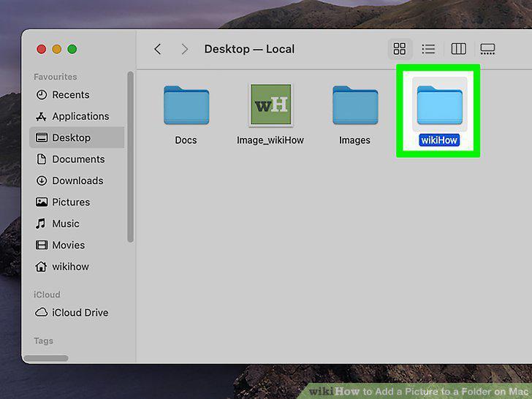The image size is (532, 399).
Task: Click the Applications icon in sidebar
Action: pyautogui.click(x=41, y=116)
